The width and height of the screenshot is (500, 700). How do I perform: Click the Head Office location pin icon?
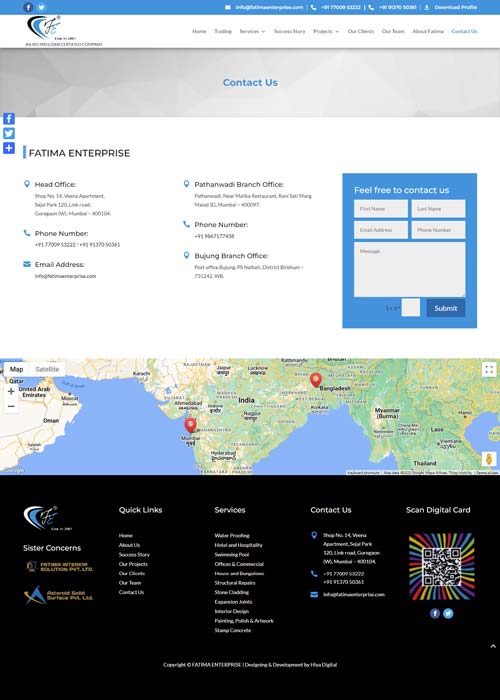27,183
